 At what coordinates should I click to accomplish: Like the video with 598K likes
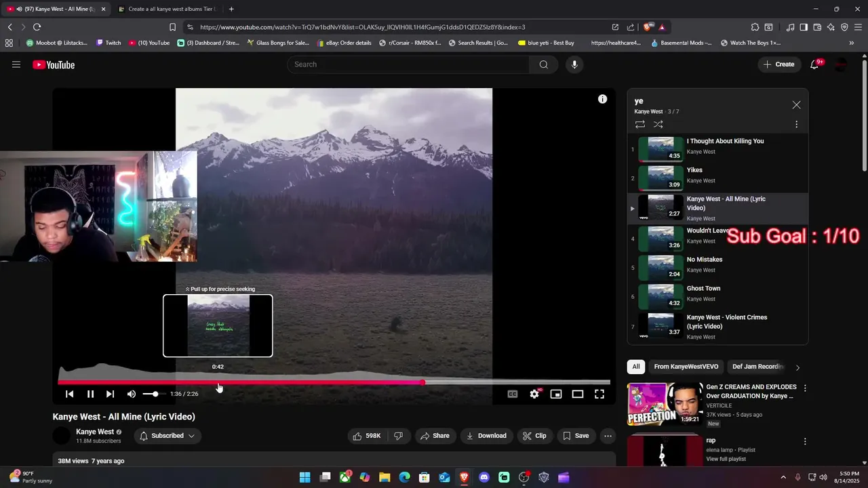367,436
